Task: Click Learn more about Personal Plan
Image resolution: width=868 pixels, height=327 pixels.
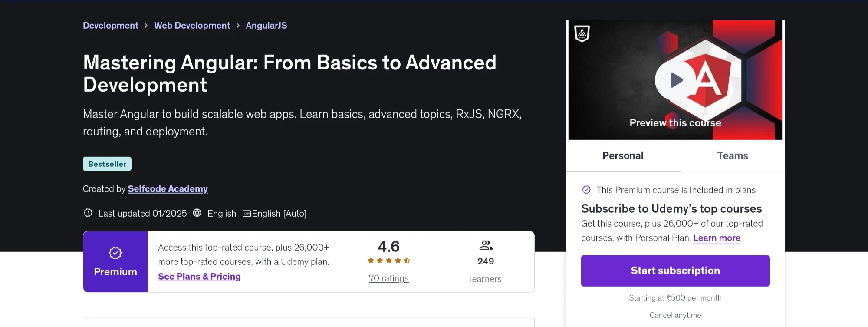Action: coord(717,238)
